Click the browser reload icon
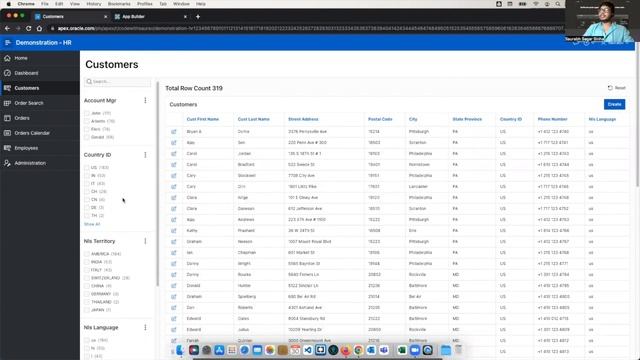The image size is (640, 360). click(29, 28)
